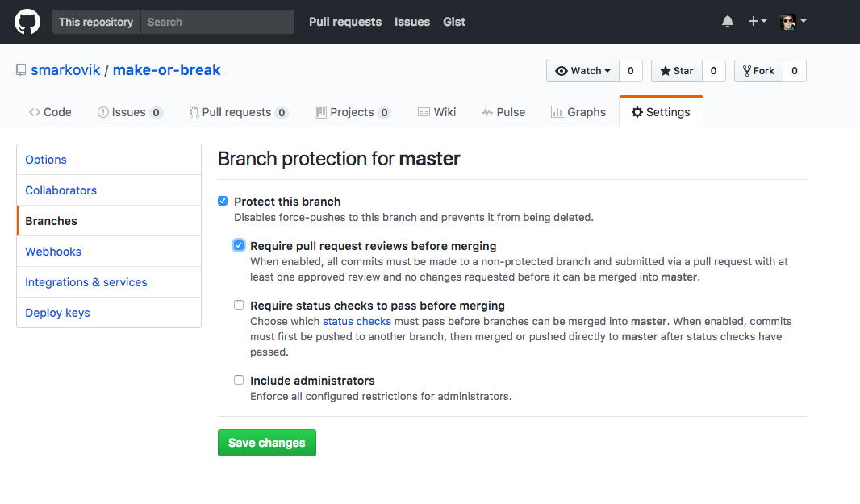Screen dimensions: 860x504
Task: Follow the status checks hyperlink
Action: click(357, 322)
